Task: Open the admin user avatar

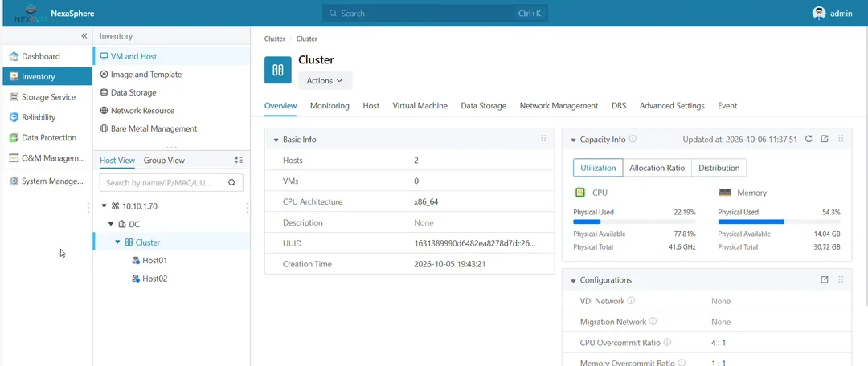Action: coord(819,14)
